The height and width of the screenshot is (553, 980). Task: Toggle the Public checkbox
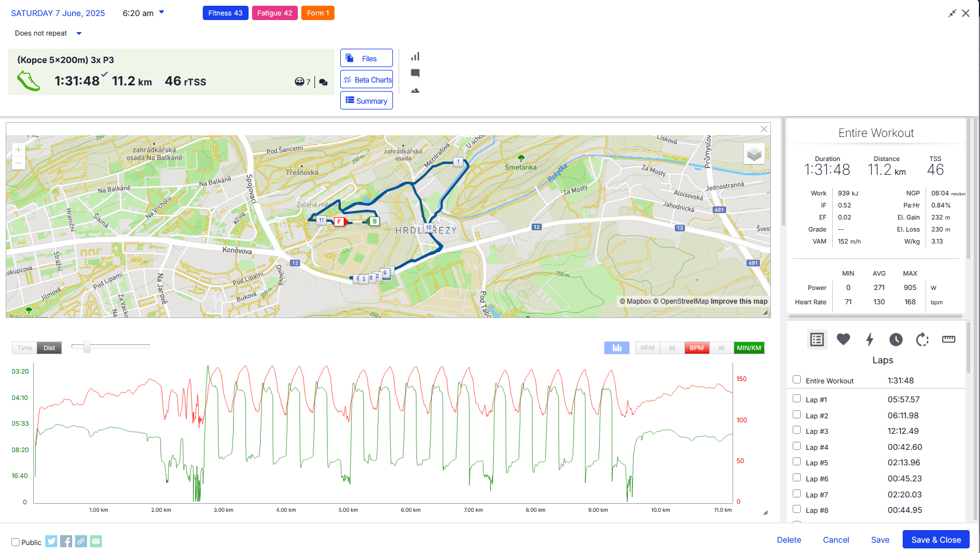coord(15,542)
